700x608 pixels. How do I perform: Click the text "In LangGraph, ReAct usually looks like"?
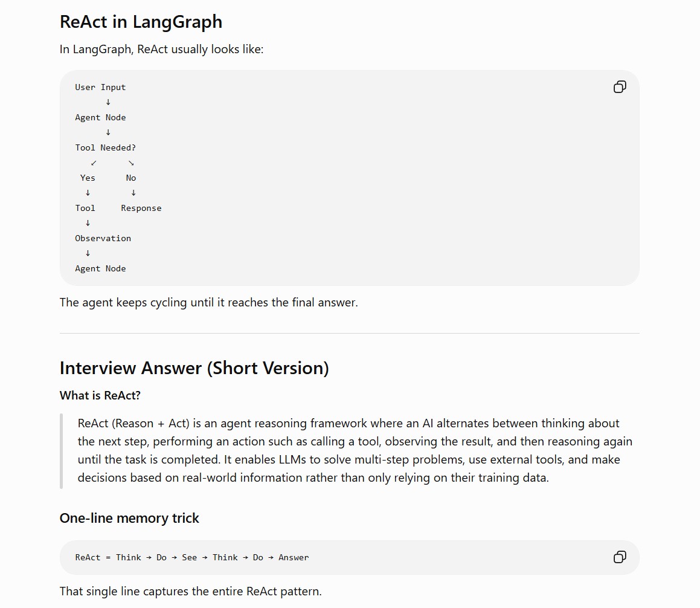click(162, 49)
